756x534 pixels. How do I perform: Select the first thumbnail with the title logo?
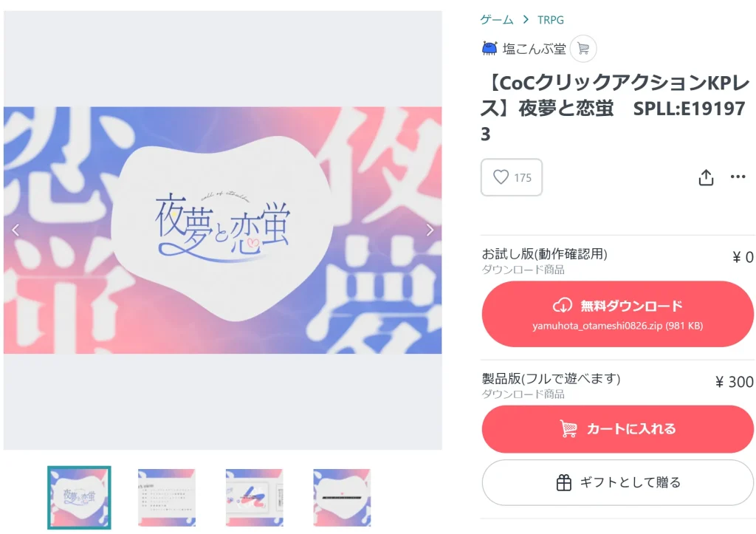[79, 497]
